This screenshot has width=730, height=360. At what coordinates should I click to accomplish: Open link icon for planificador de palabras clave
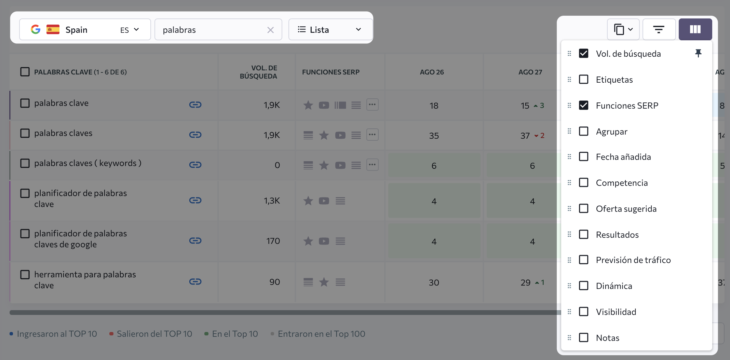(x=195, y=200)
